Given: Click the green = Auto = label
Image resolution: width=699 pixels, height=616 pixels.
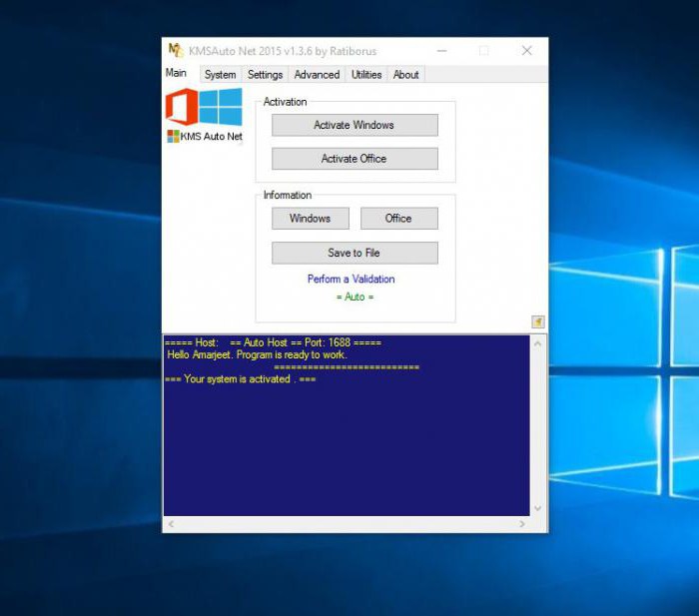Looking at the screenshot, I should pos(354,297).
